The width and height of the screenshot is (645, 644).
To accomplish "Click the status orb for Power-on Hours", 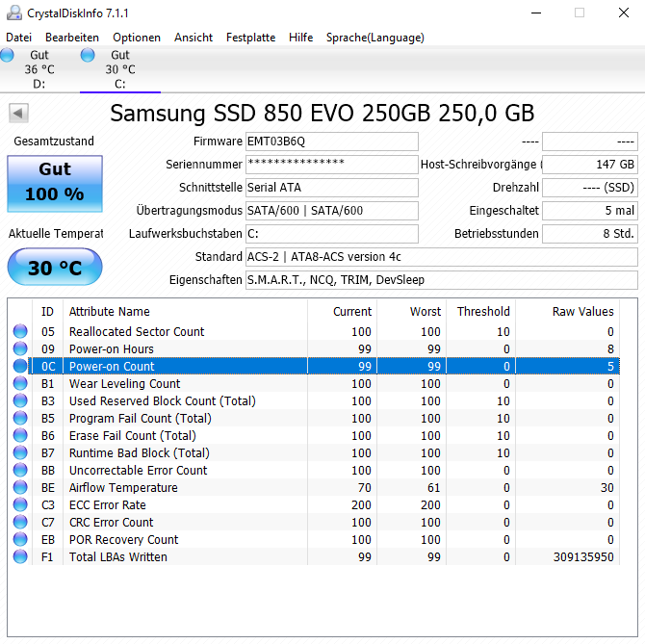I will coord(20,348).
